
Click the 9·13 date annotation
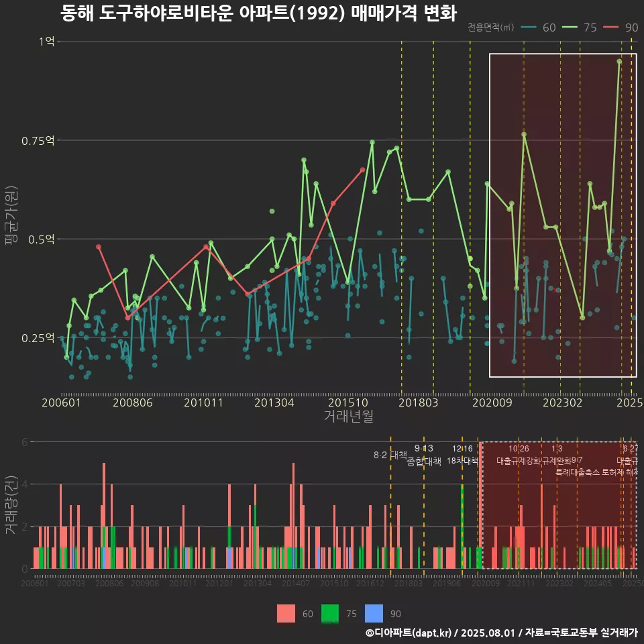click(423, 448)
